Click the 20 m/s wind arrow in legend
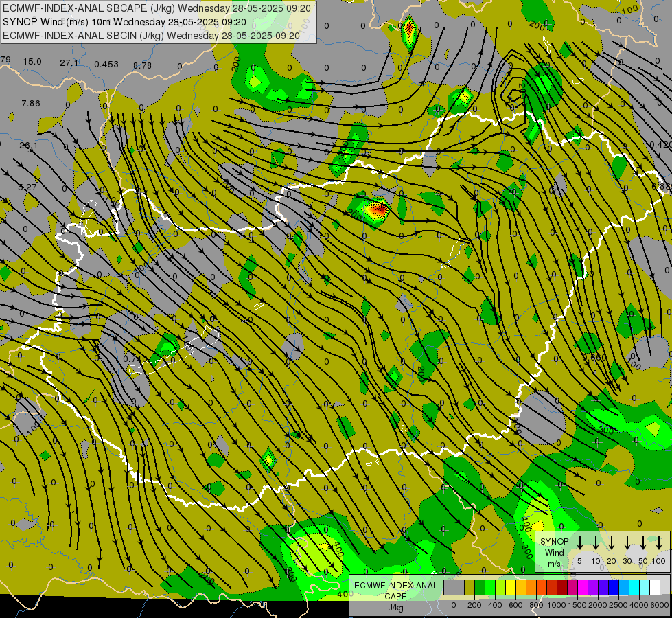 [x=612, y=542]
